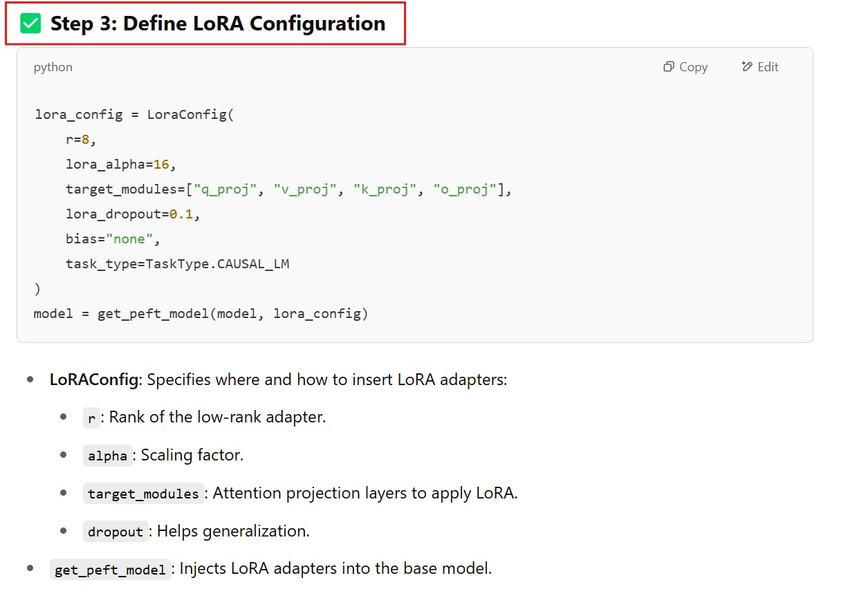Click the inline alpha code tag
The width and height of the screenshot is (846, 616).
pos(107,456)
